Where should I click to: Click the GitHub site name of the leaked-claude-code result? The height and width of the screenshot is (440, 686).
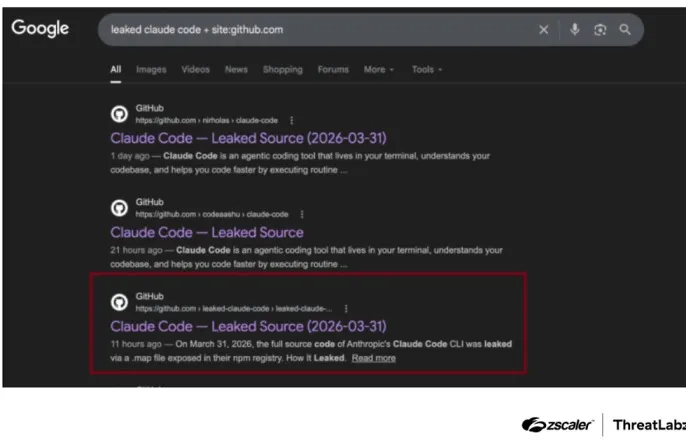click(150, 296)
